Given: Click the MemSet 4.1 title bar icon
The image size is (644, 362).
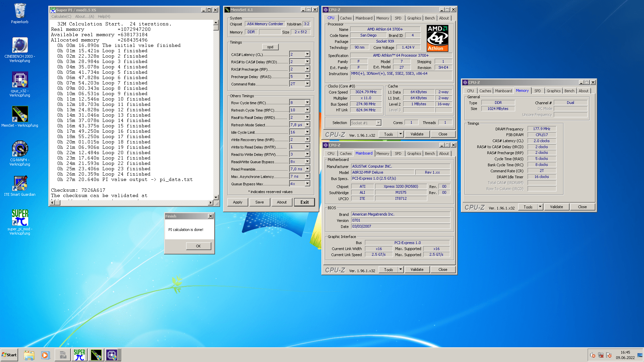Looking at the screenshot, I should pos(227,10).
